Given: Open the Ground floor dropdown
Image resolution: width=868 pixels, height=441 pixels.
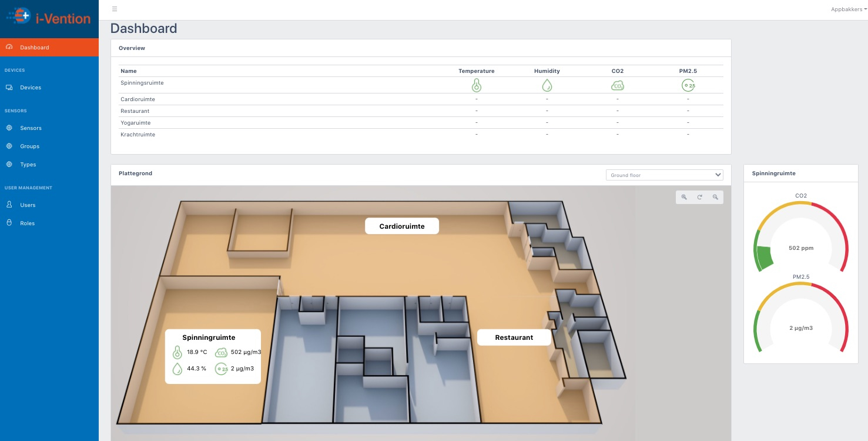Looking at the screenshot, I should pyautogui.click(x=664, y=175).
